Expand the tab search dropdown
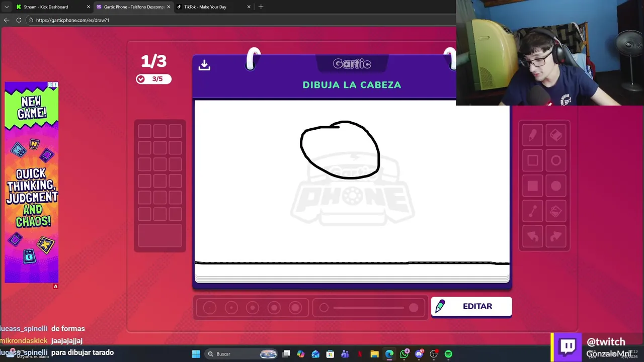Screen dimensions: 644x362 [7, 7]
